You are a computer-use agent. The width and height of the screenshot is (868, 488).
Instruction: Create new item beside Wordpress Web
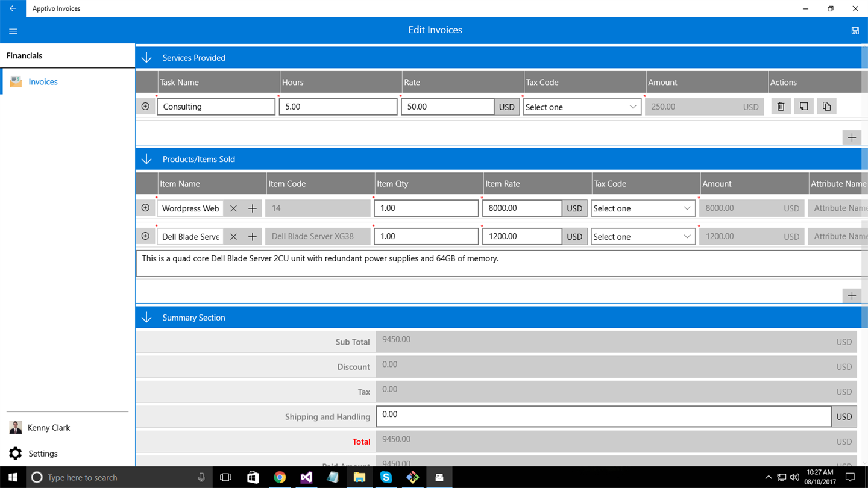pyautogui.click(x=253, y=208)
